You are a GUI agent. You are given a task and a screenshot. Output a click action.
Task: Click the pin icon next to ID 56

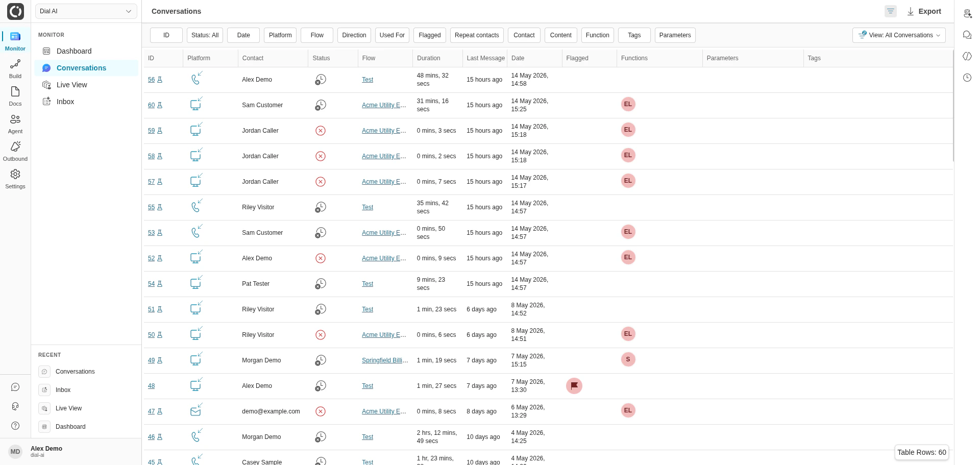coord(160,80)
